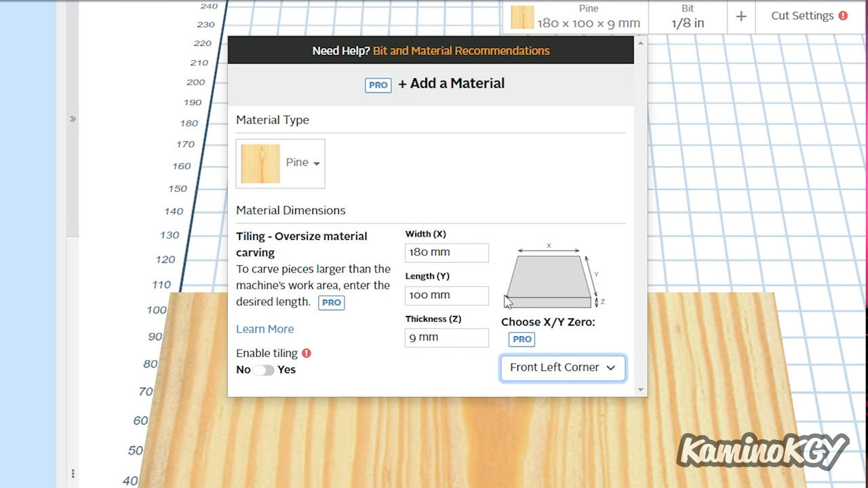Click the Yes label of tiling toggle
The image size is (868, 488).
coord(287,370)
